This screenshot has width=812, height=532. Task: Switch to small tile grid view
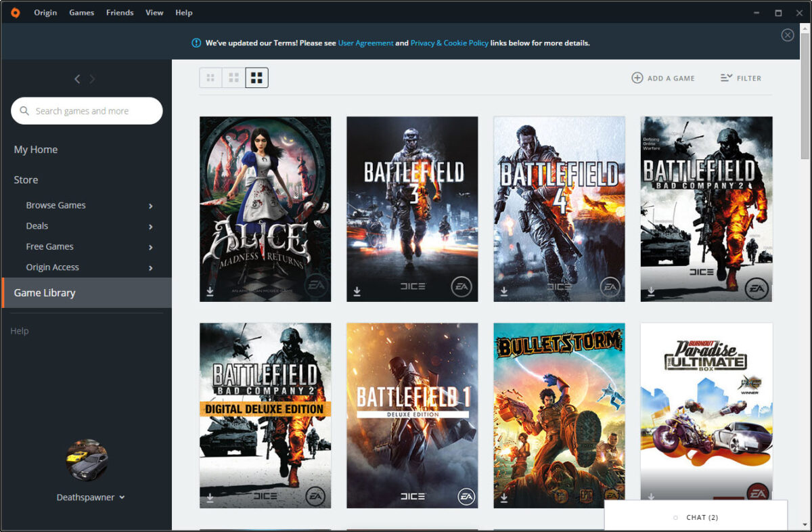tap(210, 78)
